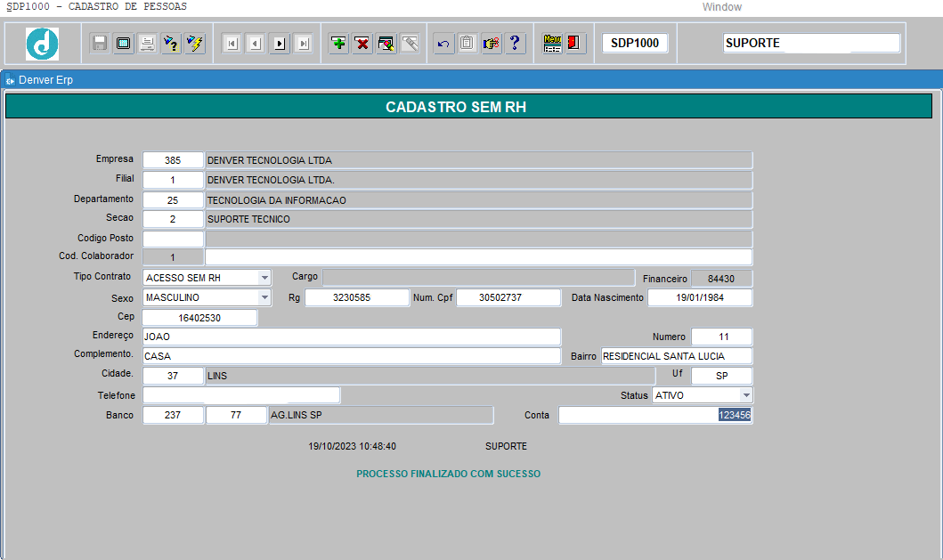Click the empty Cargo field
This screenshot has width=943, height=560.
479,277
